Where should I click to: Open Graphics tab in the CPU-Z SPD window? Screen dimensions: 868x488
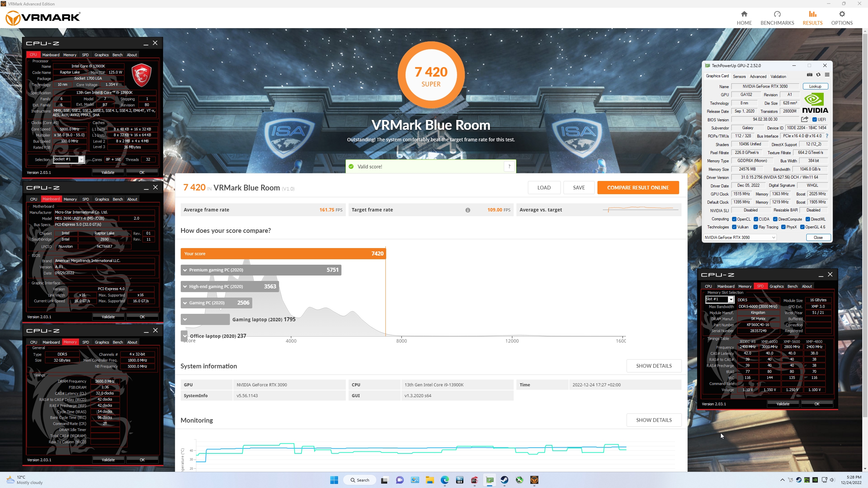(x=776, y=286)
